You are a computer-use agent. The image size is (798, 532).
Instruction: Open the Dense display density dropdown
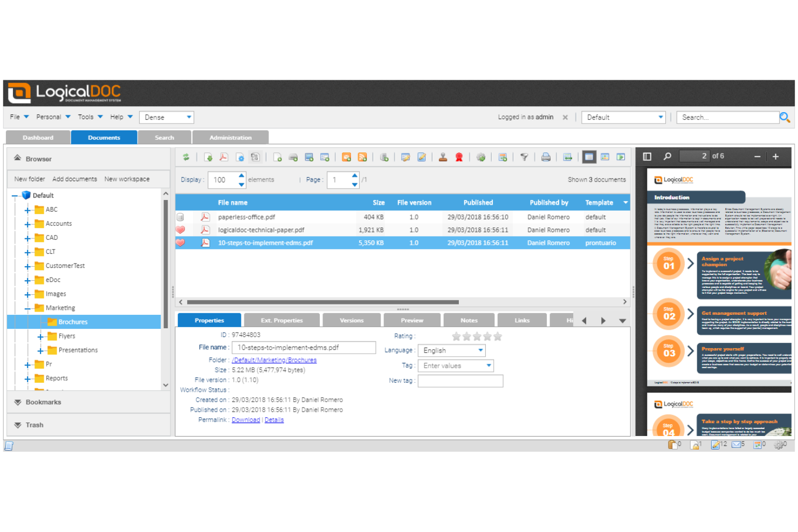click(x=188, y=117)
